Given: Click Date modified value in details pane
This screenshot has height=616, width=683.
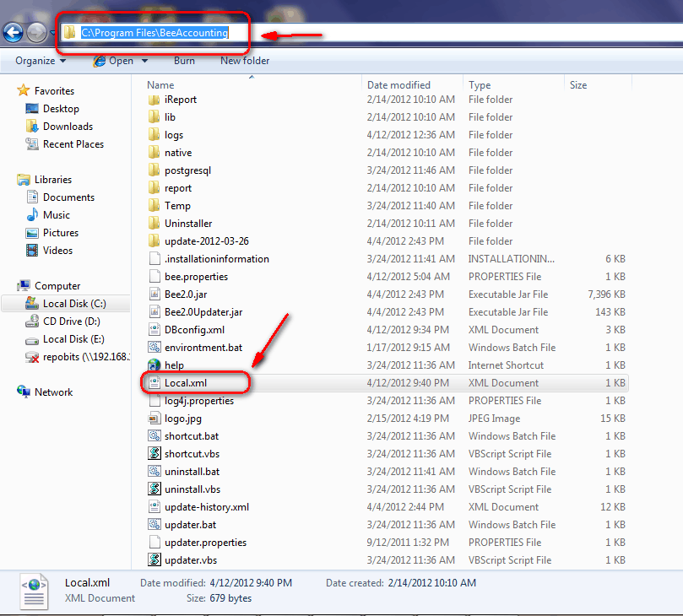Looking at the screenshot, I should pos(251,583).
